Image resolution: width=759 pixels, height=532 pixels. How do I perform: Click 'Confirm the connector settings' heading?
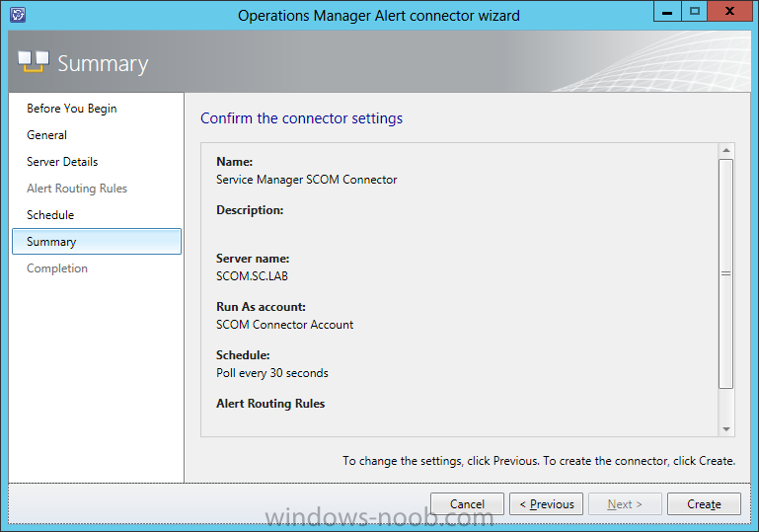302,118
